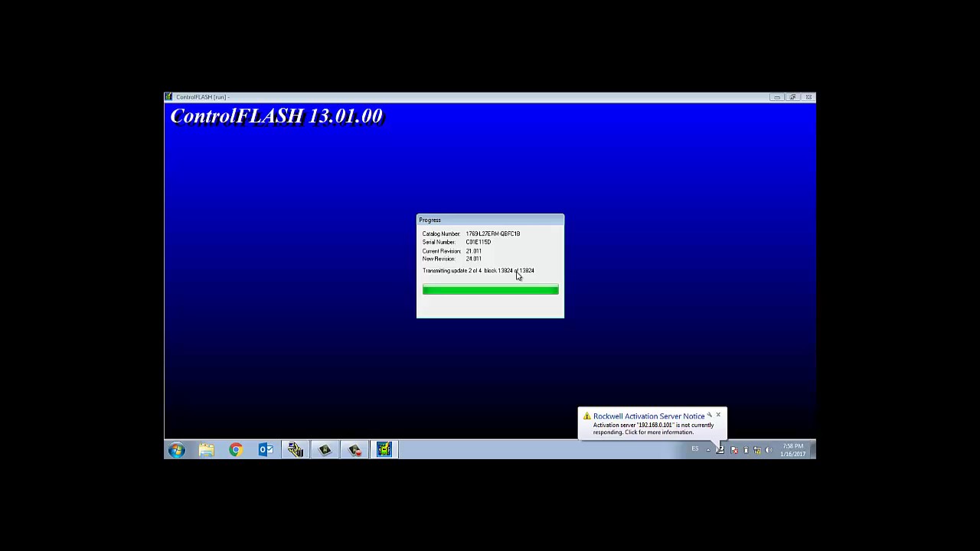Image resolution: width=980 pixels, height=551 pixels.
Task: Show hidden tray icons arrow
Action: tap(708, 450)
